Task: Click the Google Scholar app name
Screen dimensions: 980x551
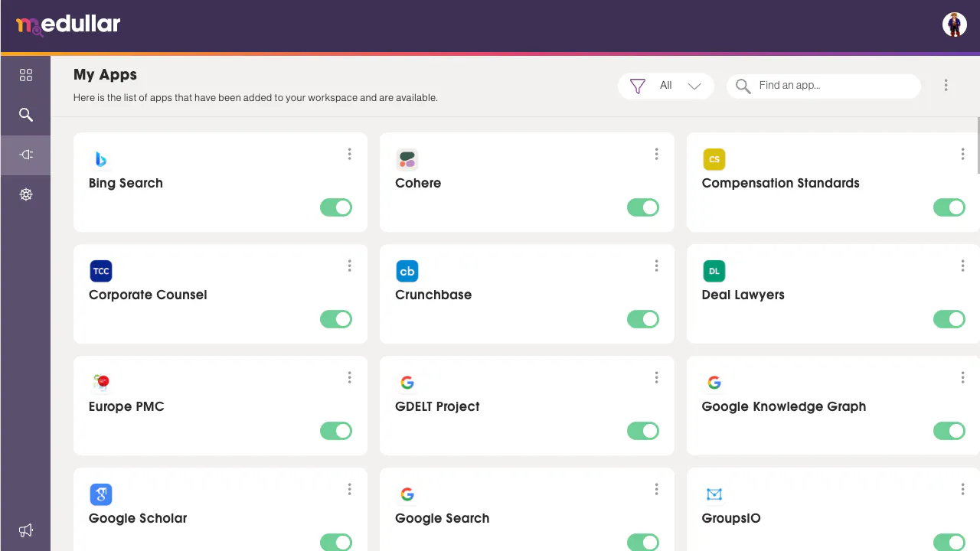Action: coord(138,518)
